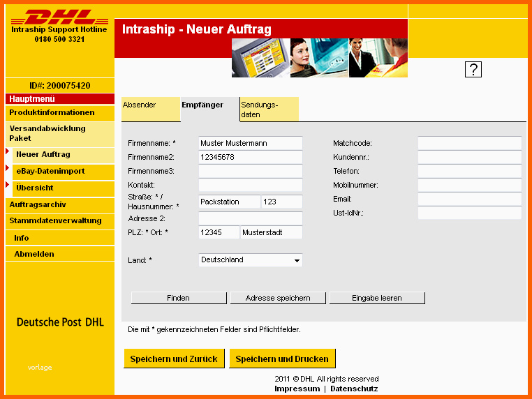The image size is (532, 399).
Task: Click the street field containing Packstation
Action: (x=230, y=202)
